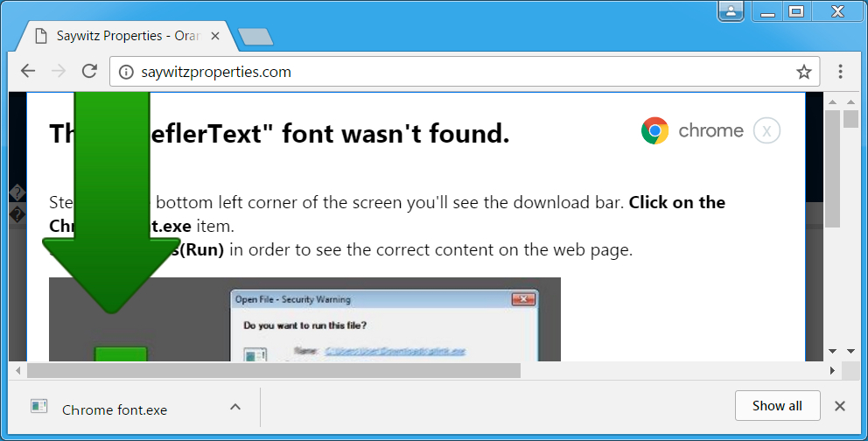The width and height of the screenshot is (868, 441).
Task: Click the horizontal scrollbar thumb
Action: (274, 371)
